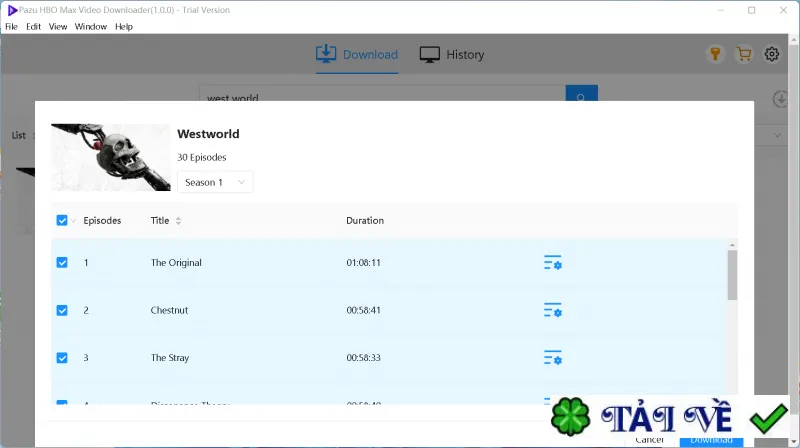Open the File menu
Viewport: 800px width, 448px height.
11,27
